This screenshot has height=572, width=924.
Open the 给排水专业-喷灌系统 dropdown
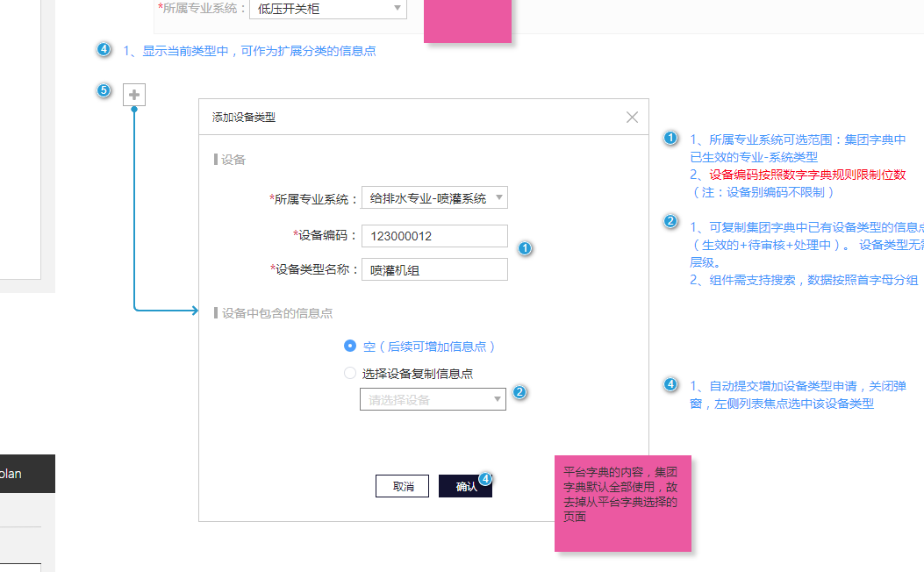tap(433, 197)
